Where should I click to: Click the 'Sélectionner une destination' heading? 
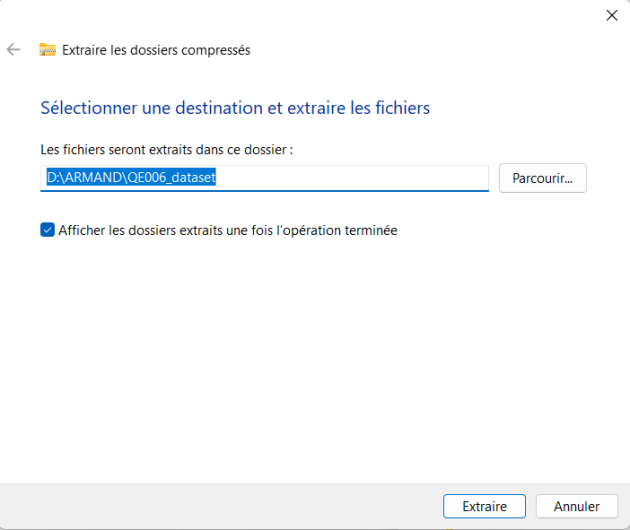pyautogui.click(x=147, y=107)
